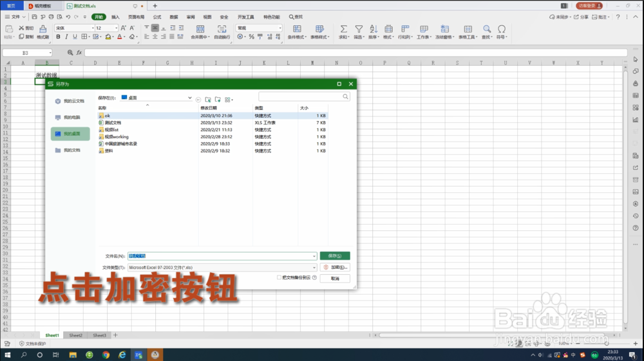The image size is (644, 361).
Task: Click the plus icon to add a new sheet
Action: [115, 335]
